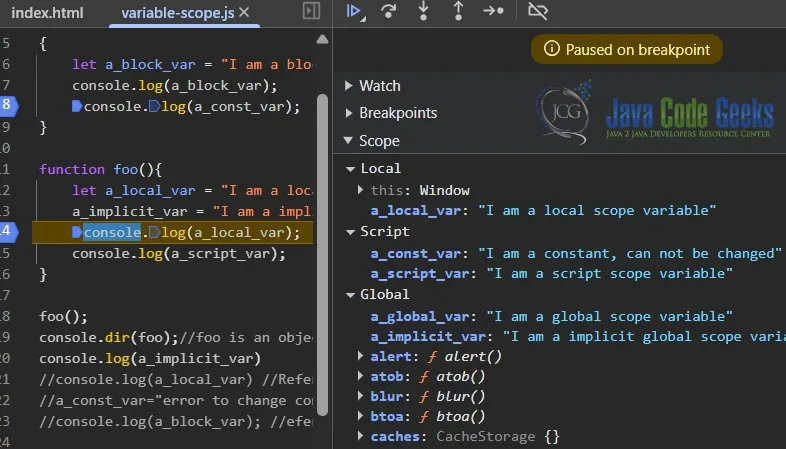The image size is (786, 449).
Task: Click the 'let a_local_var' declaration line
Action: pos(192,190)
